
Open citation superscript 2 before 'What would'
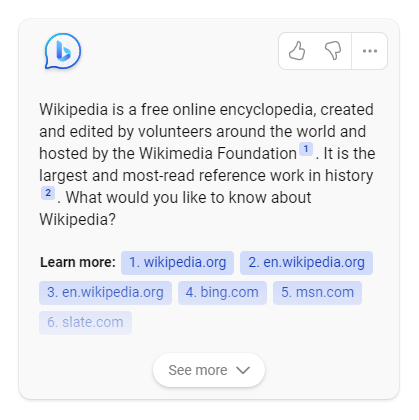48,193
